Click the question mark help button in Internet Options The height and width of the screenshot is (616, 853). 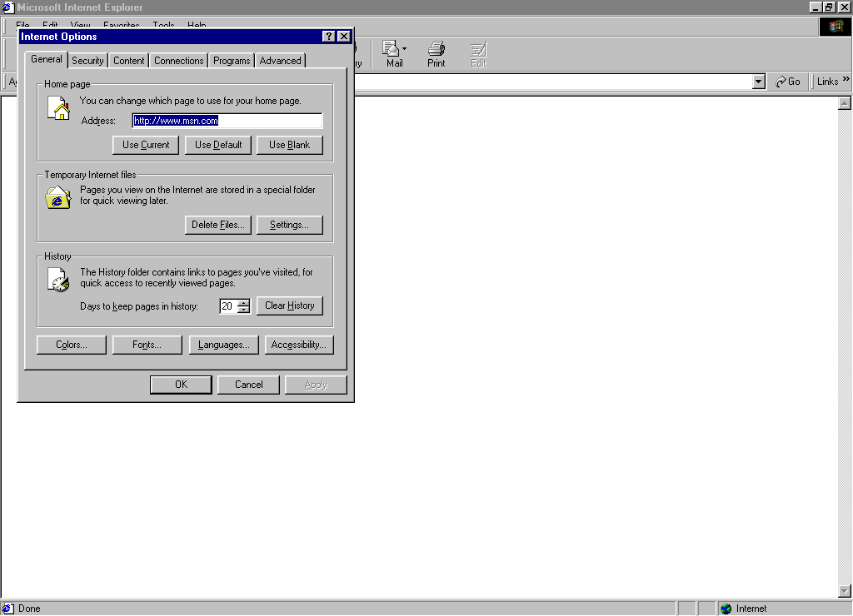click(x=329, y=37)
